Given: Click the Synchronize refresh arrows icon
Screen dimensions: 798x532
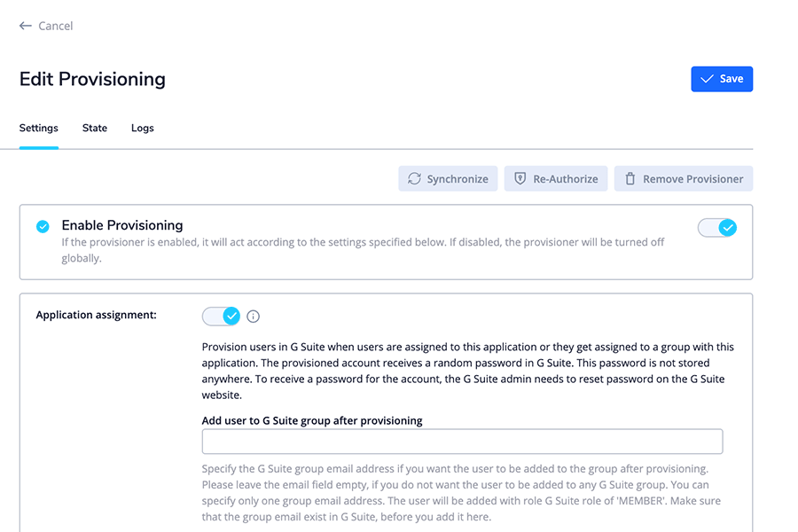Looking at the screenshot, I should click(x=414, y=179).
